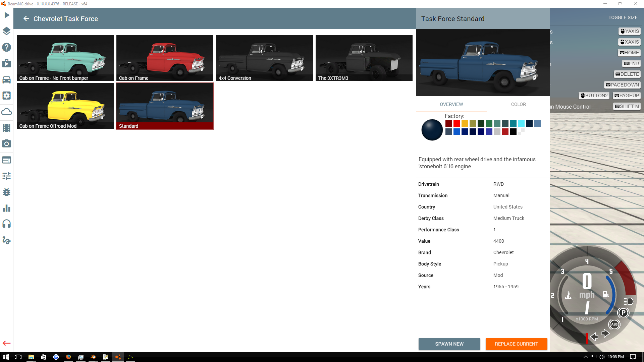Screen dimensions: 644x362
Task: Open the scenarios briefcase play icon
Action: coord(7,63)
